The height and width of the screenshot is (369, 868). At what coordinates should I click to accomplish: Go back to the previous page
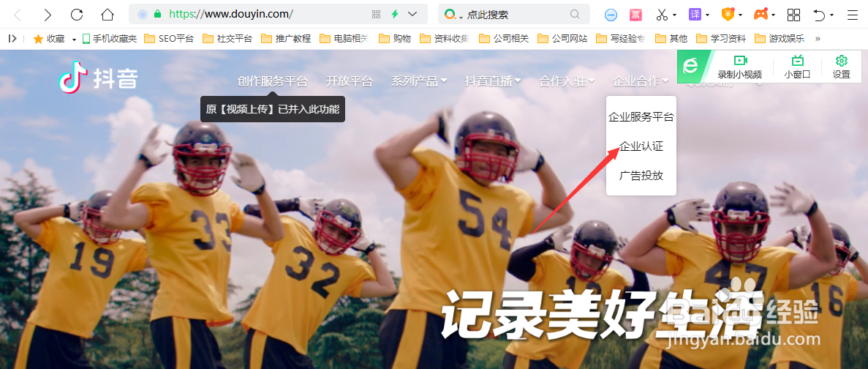point(17,15)
